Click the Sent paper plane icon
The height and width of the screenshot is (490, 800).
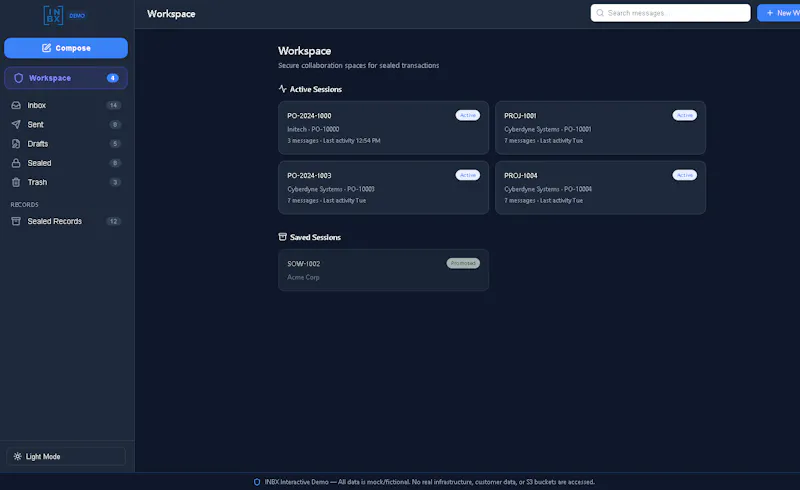[16, 125]
